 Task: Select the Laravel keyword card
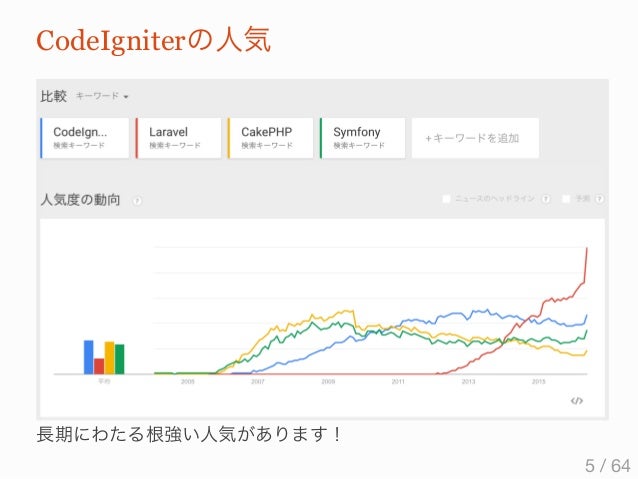[179, 138]
